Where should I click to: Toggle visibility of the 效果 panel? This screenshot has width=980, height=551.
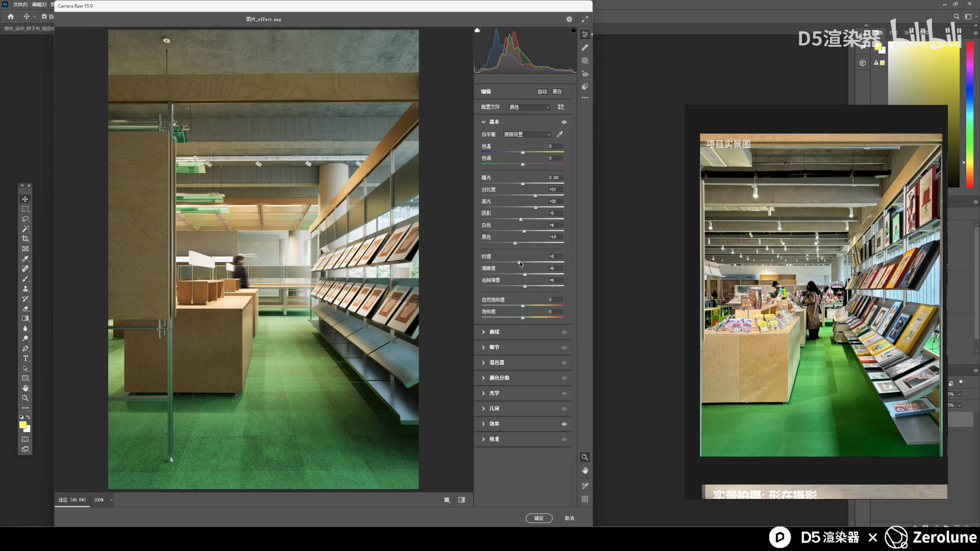click(564, 424)
